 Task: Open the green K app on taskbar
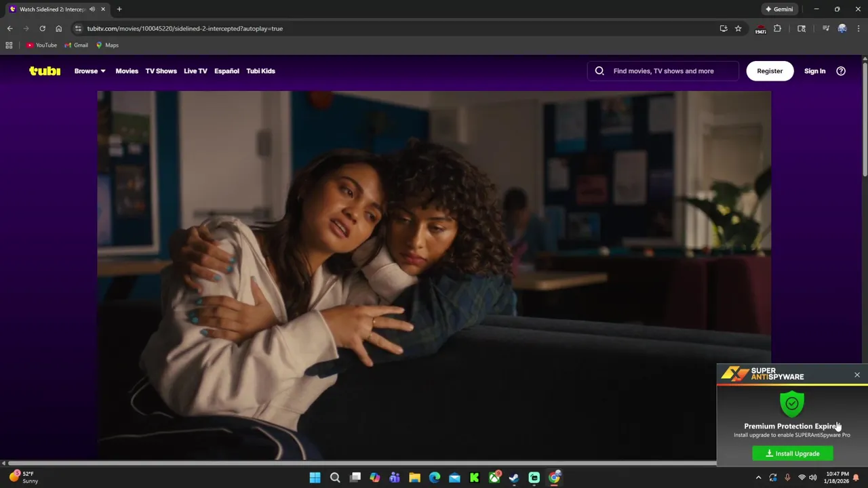(474, 478)
